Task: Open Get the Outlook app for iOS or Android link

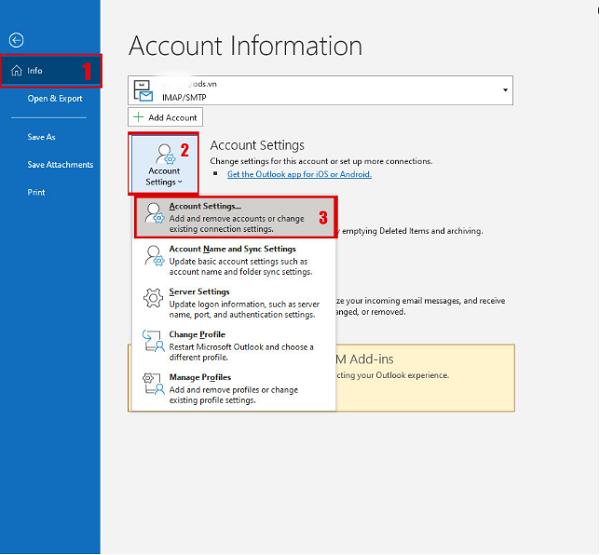Action: point(299,174)
